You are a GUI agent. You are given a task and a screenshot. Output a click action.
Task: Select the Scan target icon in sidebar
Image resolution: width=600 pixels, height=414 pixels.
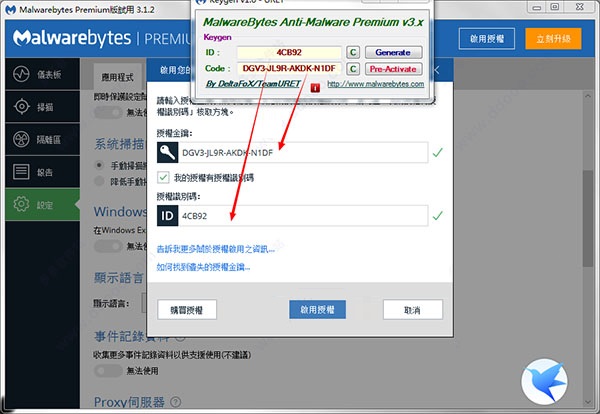coord(21,106)
